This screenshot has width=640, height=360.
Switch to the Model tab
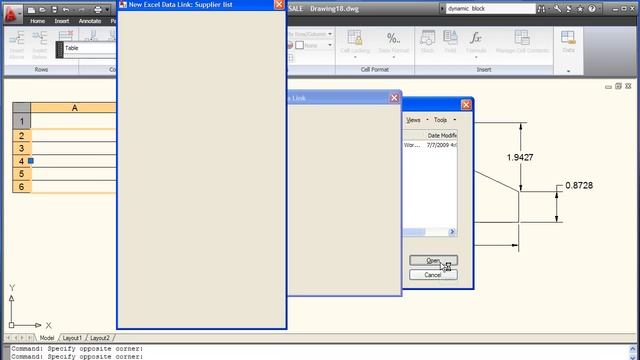coord(47,338)
